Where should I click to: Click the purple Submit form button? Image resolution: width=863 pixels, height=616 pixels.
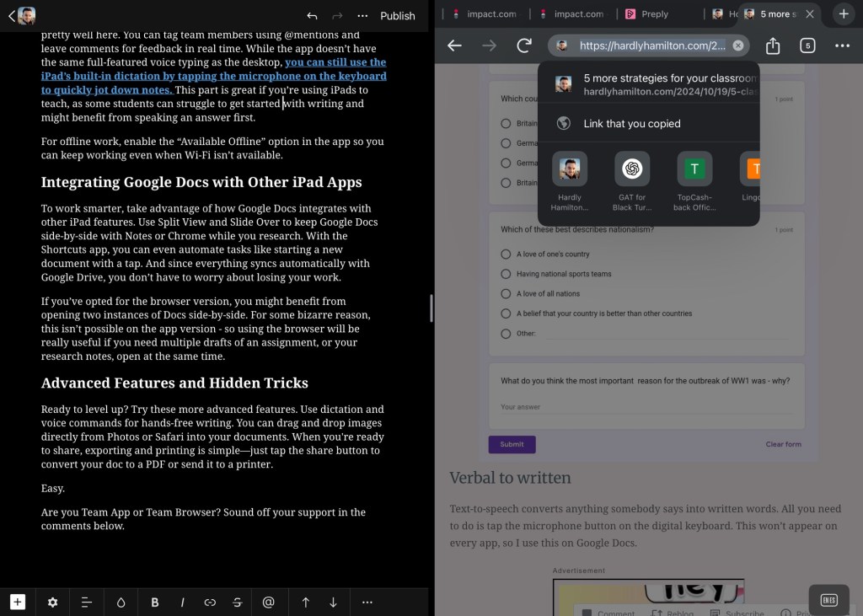pos(512,444)
